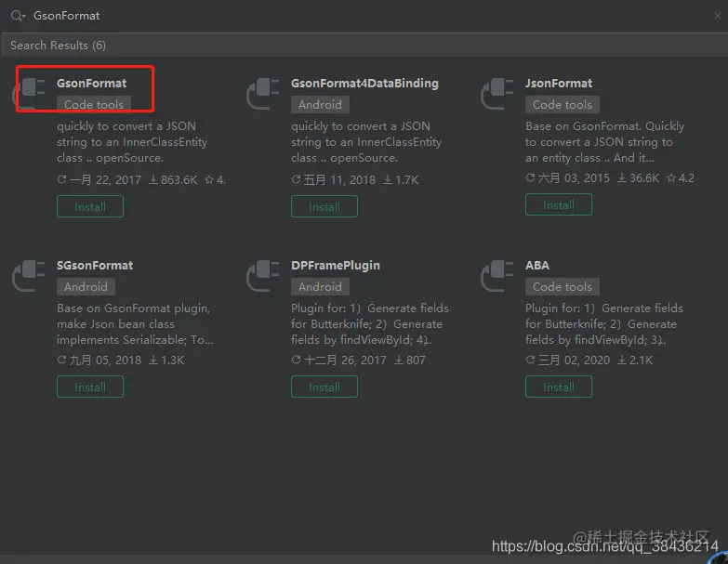Click the ABA plugin plug icon

(x=496, y=276)
